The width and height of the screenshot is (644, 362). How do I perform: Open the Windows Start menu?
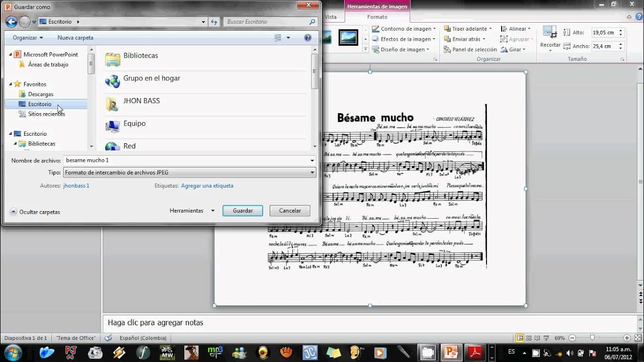point(12,352)
